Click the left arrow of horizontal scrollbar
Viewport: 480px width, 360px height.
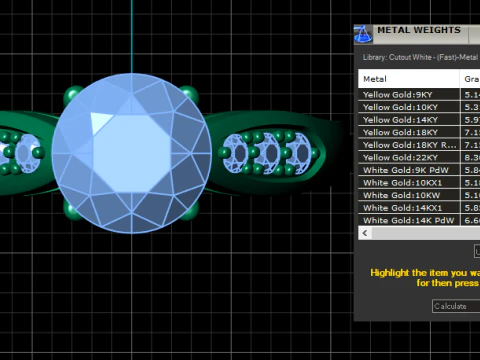(x=365, y=233)
